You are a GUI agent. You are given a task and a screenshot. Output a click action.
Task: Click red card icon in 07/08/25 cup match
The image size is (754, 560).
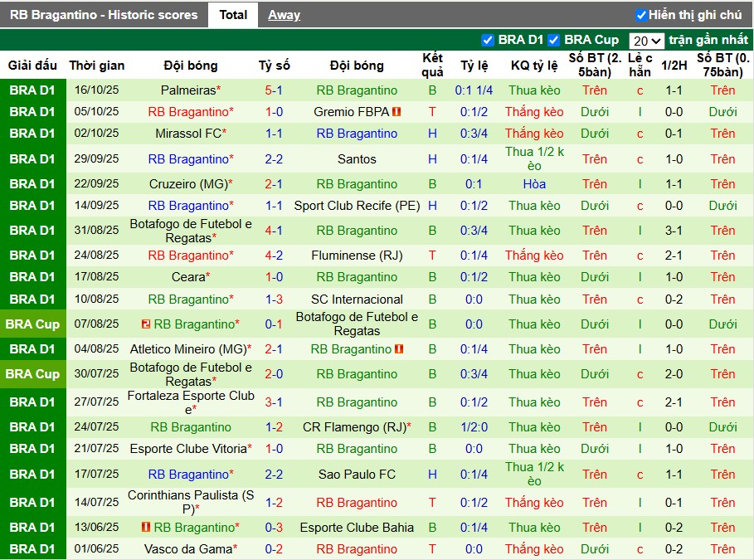pyautogui.click(x=146, y=324)
